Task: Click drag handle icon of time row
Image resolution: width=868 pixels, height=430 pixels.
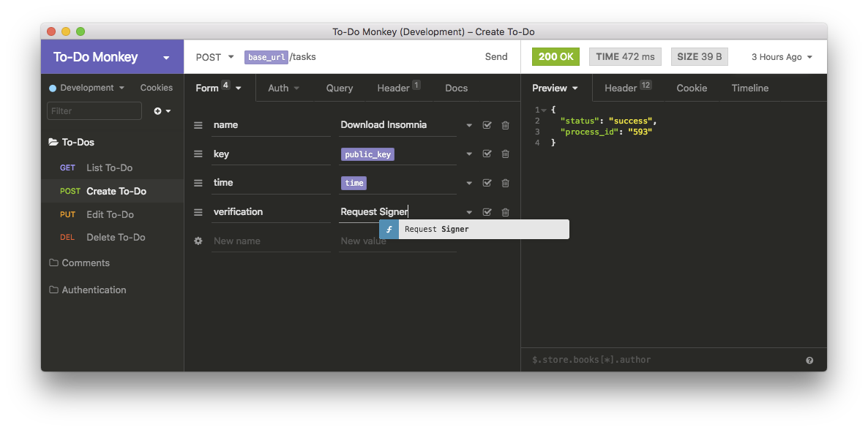Action: tap(198, 183)
